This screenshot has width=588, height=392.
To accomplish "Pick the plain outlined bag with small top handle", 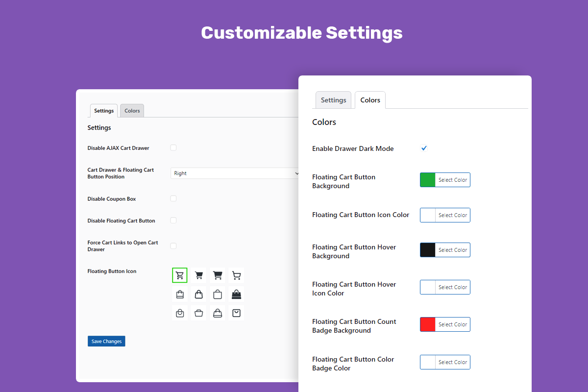I will 218,294.
